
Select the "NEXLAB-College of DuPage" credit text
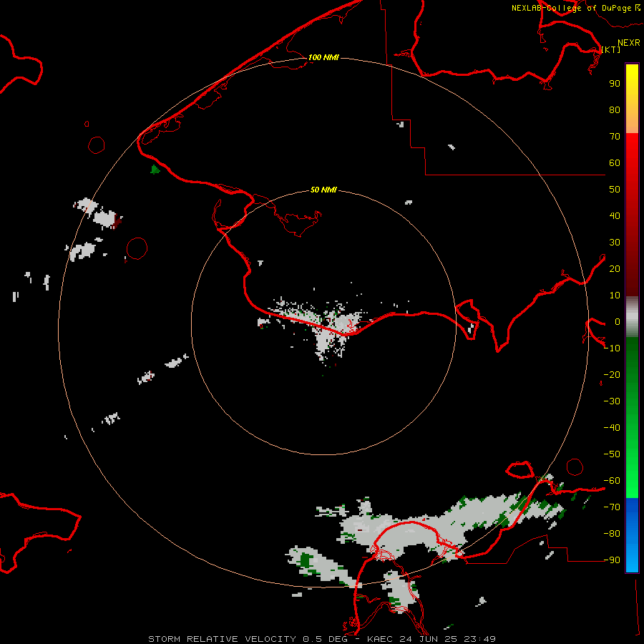tap(571, 8)
